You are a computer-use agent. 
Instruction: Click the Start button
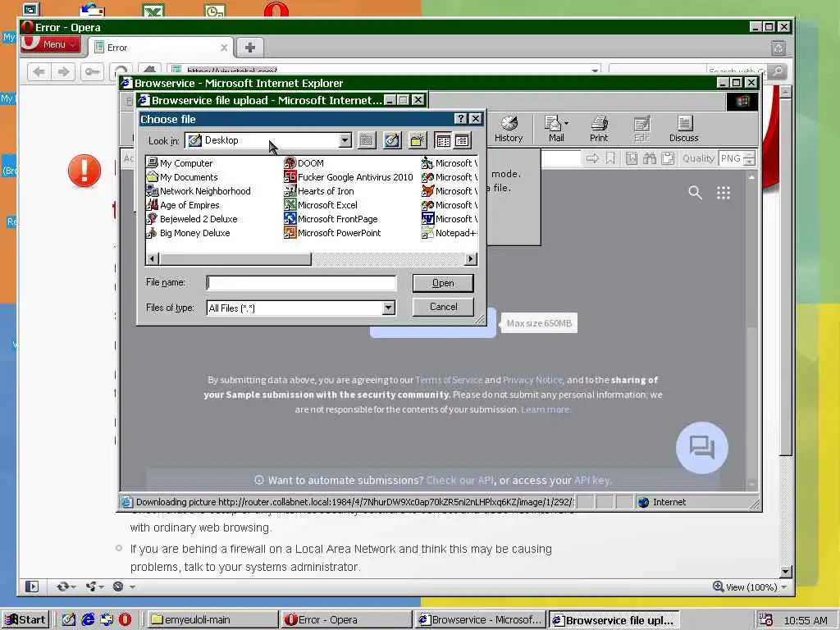click(x=25, y=620)
